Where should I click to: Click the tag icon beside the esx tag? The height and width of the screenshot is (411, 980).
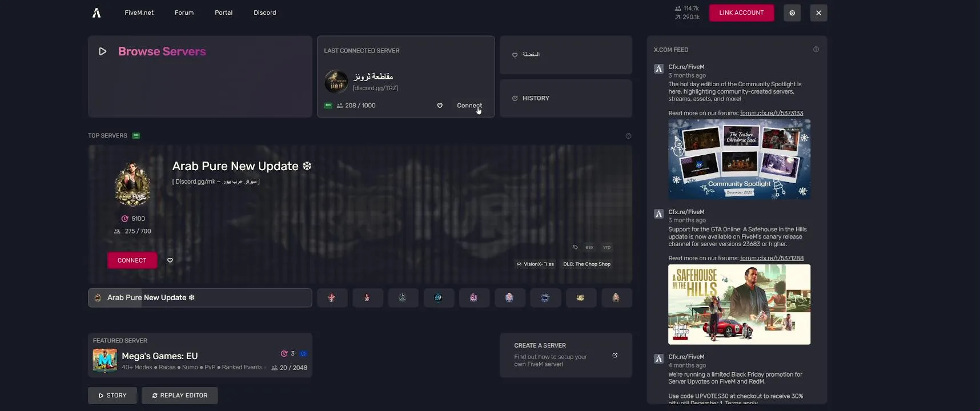575,247
